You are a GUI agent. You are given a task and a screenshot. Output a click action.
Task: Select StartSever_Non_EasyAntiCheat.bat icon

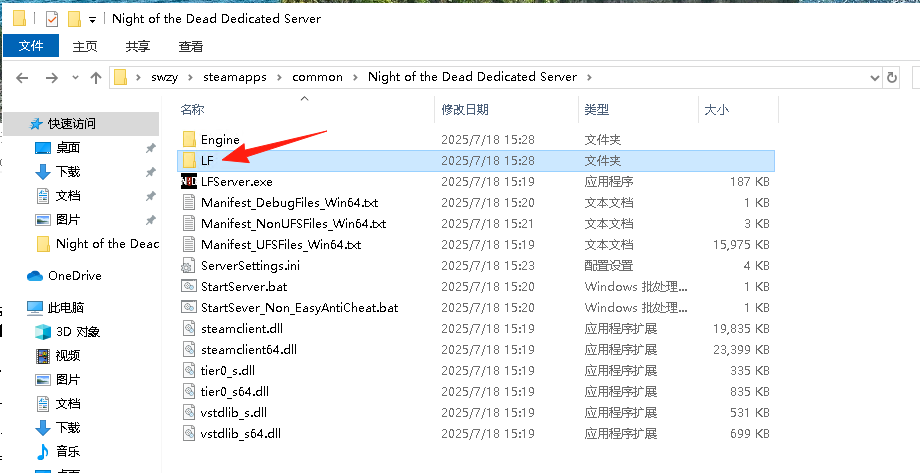click(x=189, y=308)
